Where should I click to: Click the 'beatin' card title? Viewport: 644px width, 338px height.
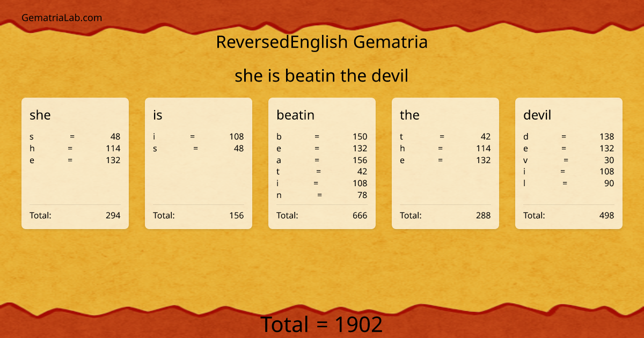(296, 115)
